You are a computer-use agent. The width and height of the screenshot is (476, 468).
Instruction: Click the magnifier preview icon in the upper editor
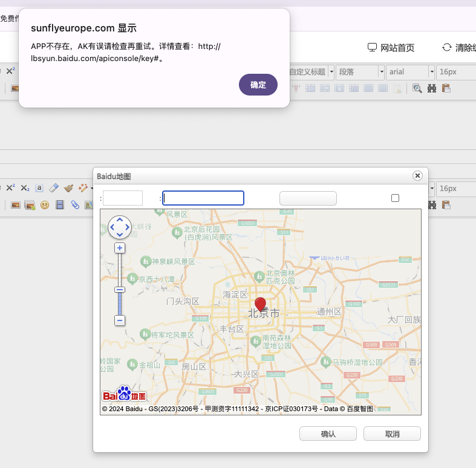(x=417, y=88)
